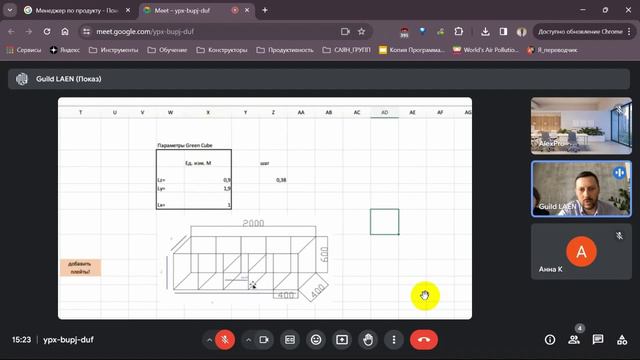Toggle the camera in Meet controls
The width and height of the screenshot is (640, 360).
click(x=264, y=340)
